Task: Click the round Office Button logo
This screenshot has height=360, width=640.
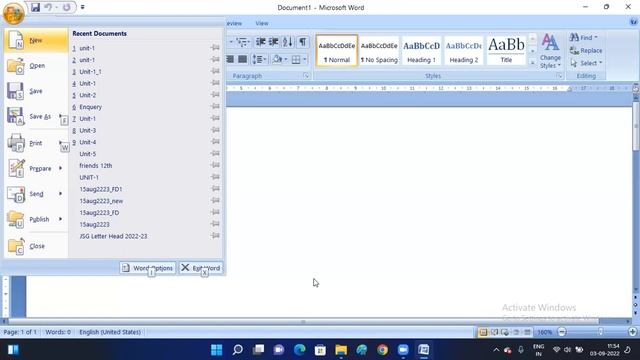Action: 13,13
